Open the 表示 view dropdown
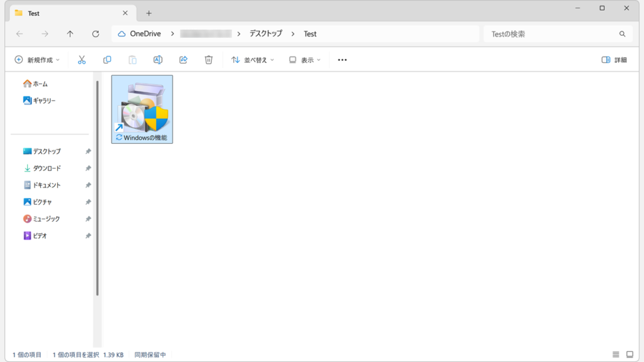Screen dimensions: 644x362 click(x=304, y=60)
